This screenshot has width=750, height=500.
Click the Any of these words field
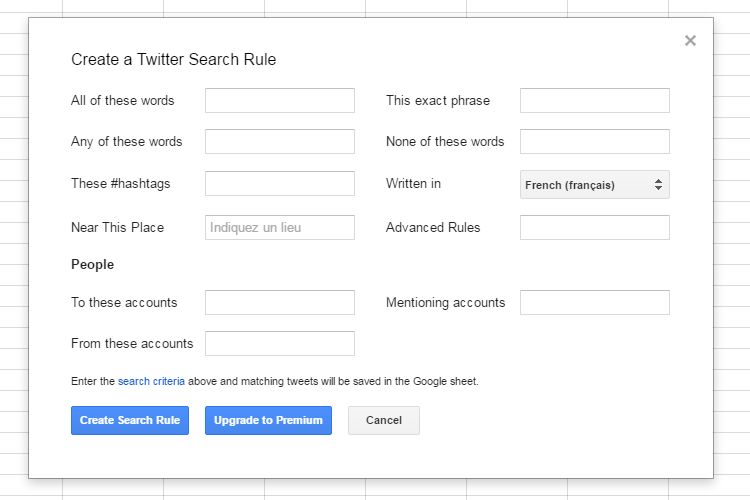coord(280,142)
